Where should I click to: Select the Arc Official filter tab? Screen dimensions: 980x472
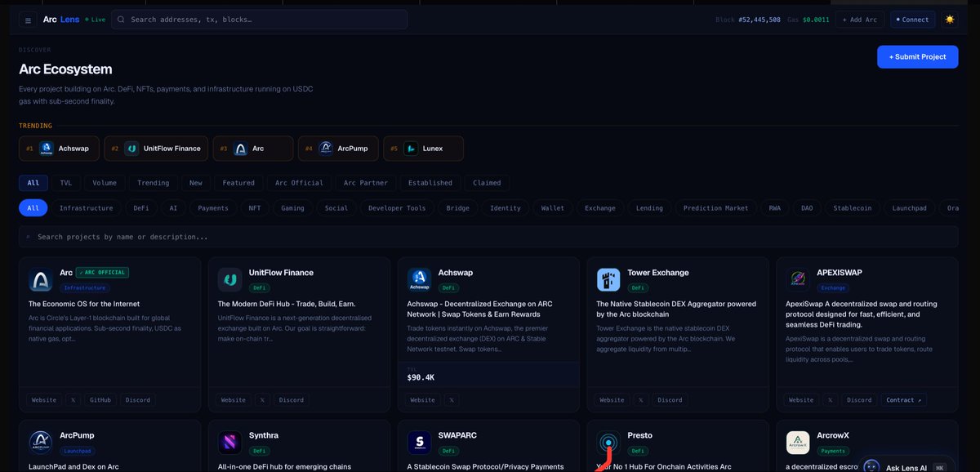(x=299, y=183)
